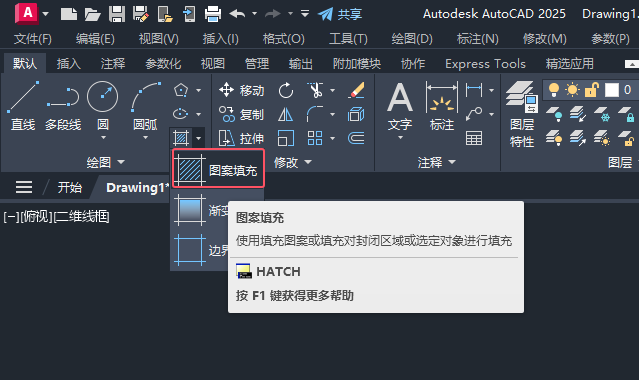Select the Text (文字) tool

pyautogui.click(x=400, y=106)
